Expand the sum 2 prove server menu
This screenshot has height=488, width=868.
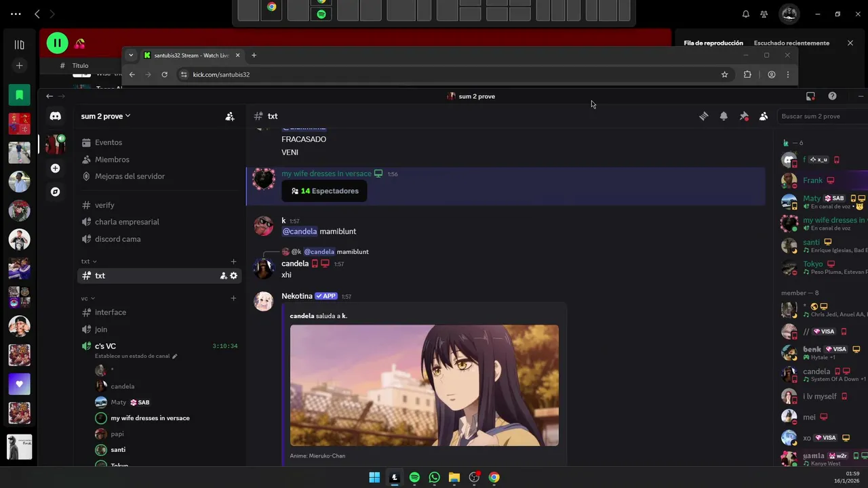(x=106, y=116)
